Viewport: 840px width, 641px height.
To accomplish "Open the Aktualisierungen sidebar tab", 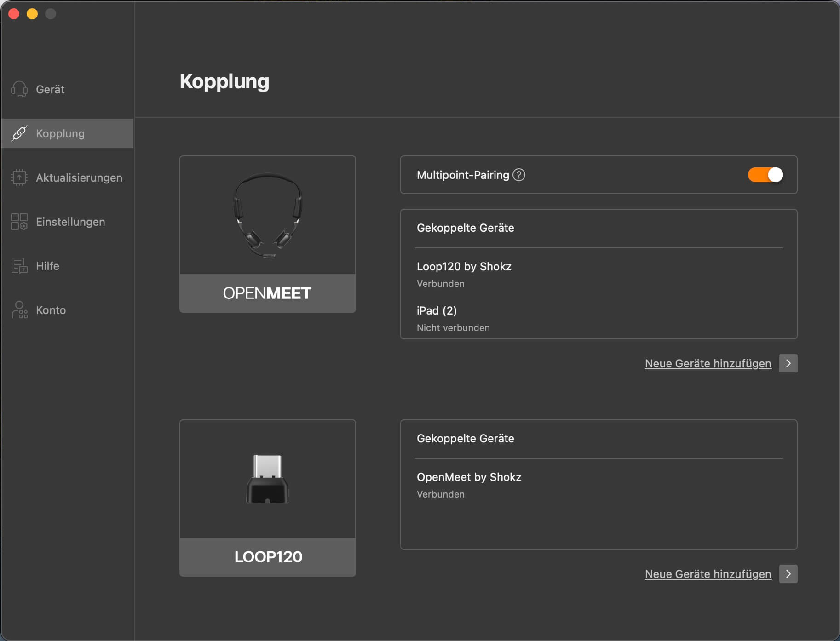I will tap(79, 177).
